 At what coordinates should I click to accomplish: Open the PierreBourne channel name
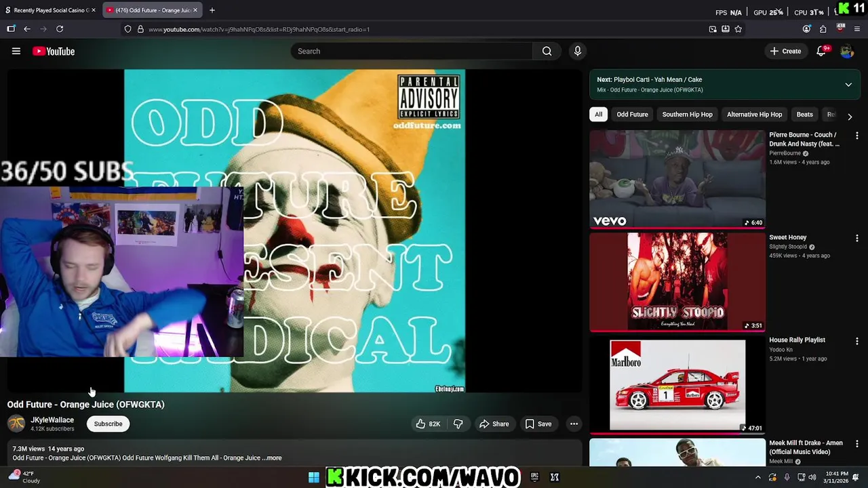(785, 153)
